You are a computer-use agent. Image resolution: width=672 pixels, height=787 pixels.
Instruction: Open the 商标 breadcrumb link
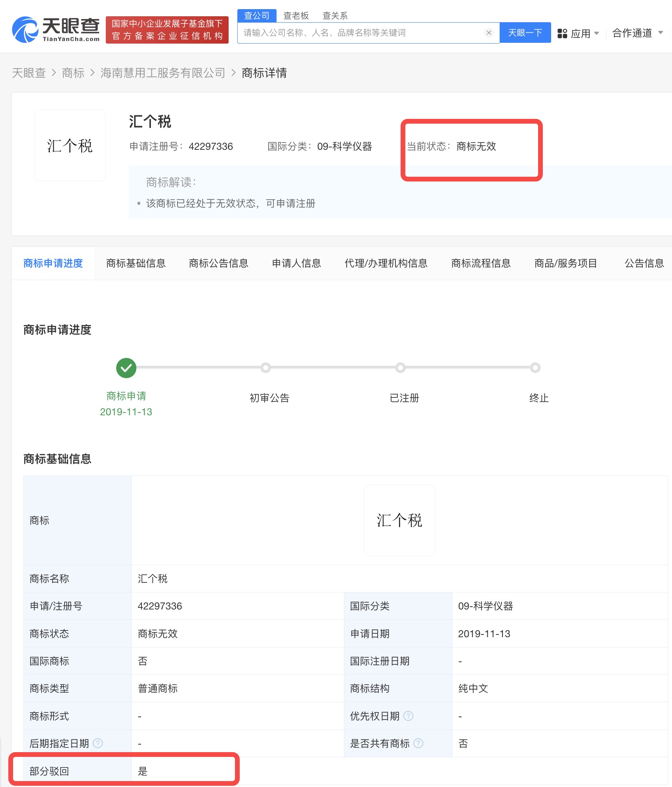pos(73,73)
